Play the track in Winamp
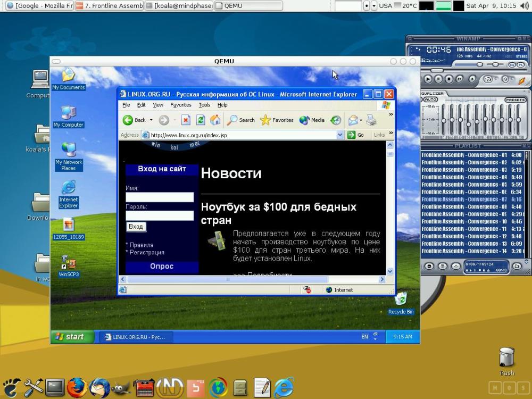Image resolution: width=532 pixels, height=399 pixels. point(428,79)
